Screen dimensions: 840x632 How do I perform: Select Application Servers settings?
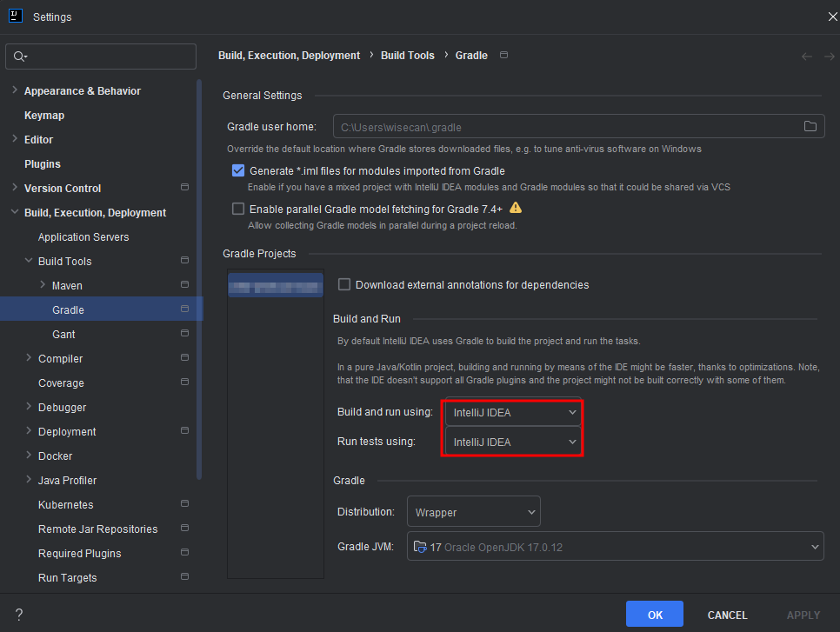coord(83,236)
